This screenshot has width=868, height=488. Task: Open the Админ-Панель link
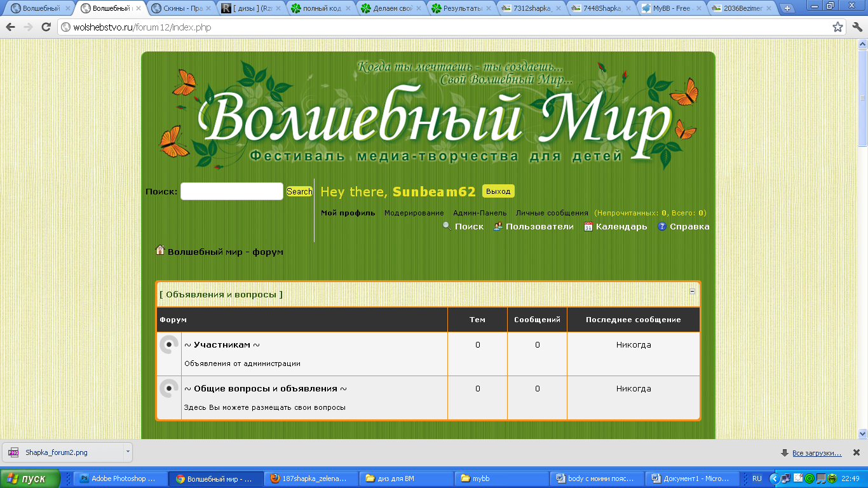point(480,213)
